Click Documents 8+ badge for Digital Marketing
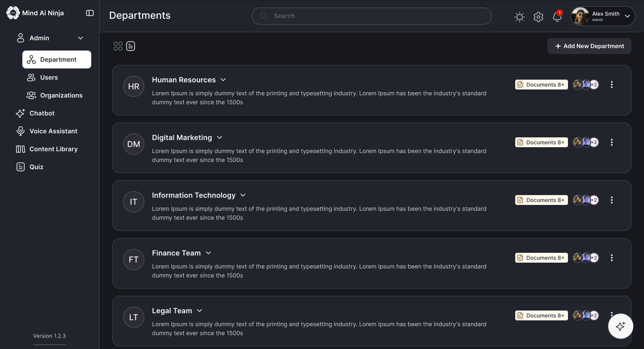Viewport: 644px width, 349px height. tap(542, 142)
